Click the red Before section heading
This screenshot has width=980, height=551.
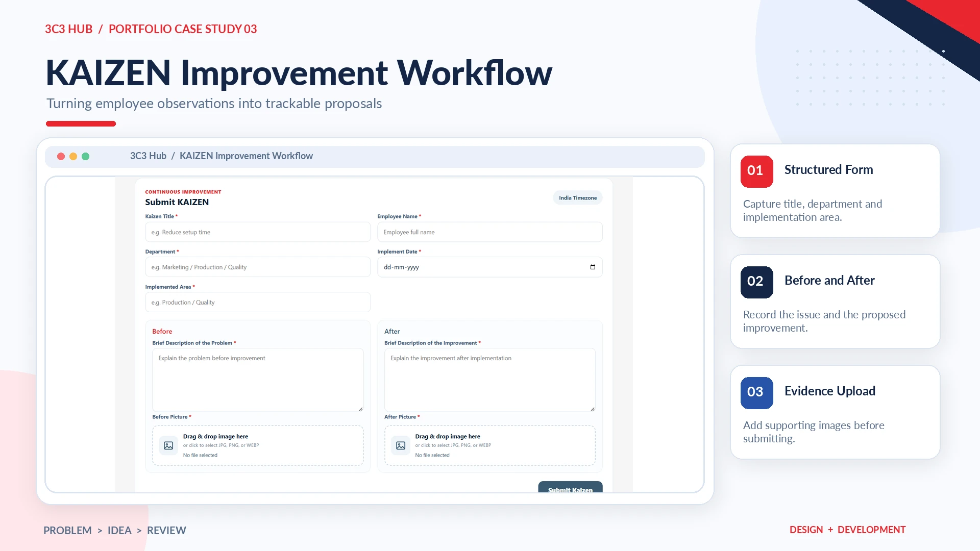(x=162, y=332)
